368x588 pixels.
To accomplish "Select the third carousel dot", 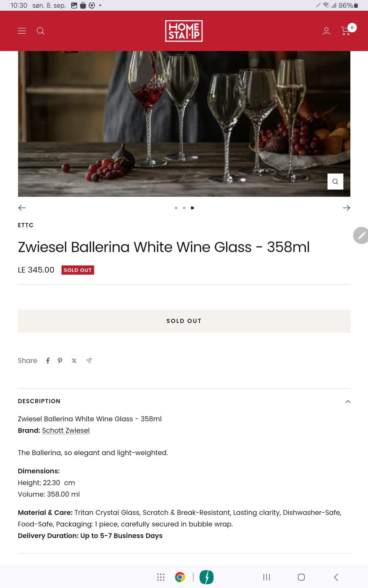I will point(192,208).
